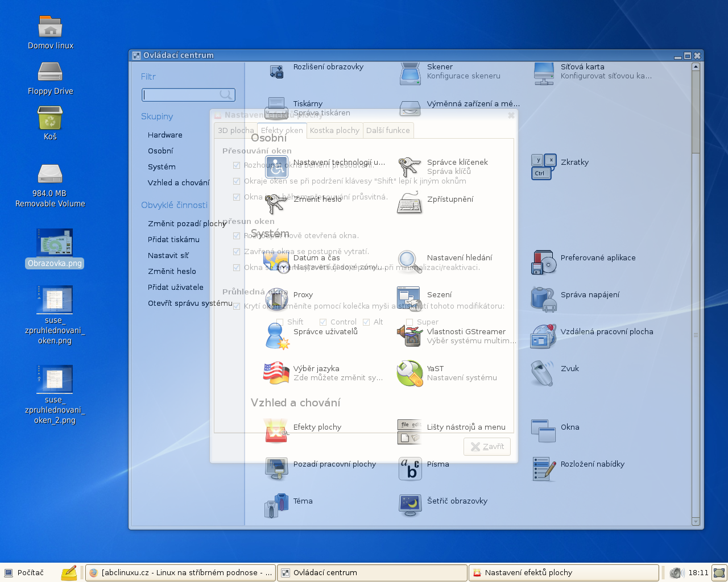Viewport: 728px width, 582px height.
Task: Open the YaST system settings icon
Action: (x=409, y=373)
